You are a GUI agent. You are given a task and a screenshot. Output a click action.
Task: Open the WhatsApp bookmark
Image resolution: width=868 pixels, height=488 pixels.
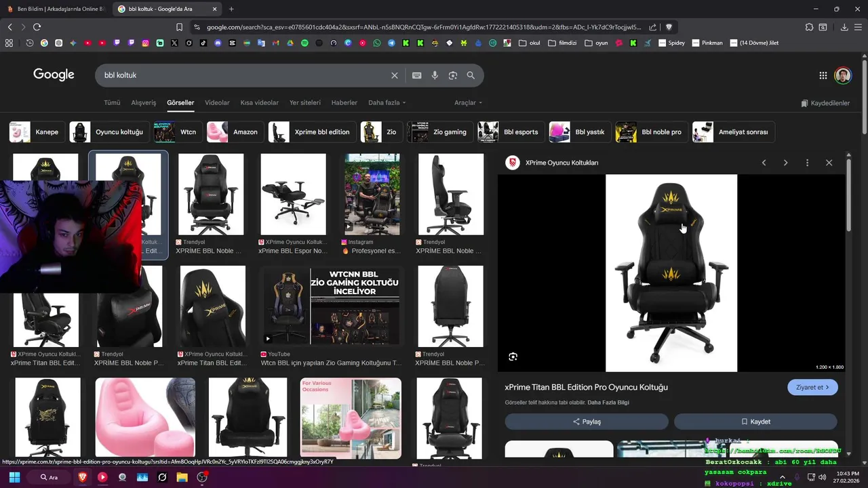377,43
